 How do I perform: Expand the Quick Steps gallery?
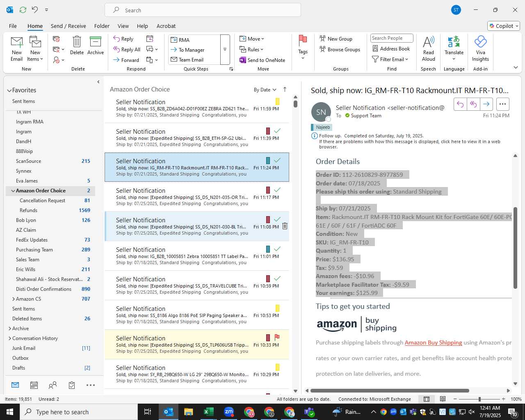225,50
